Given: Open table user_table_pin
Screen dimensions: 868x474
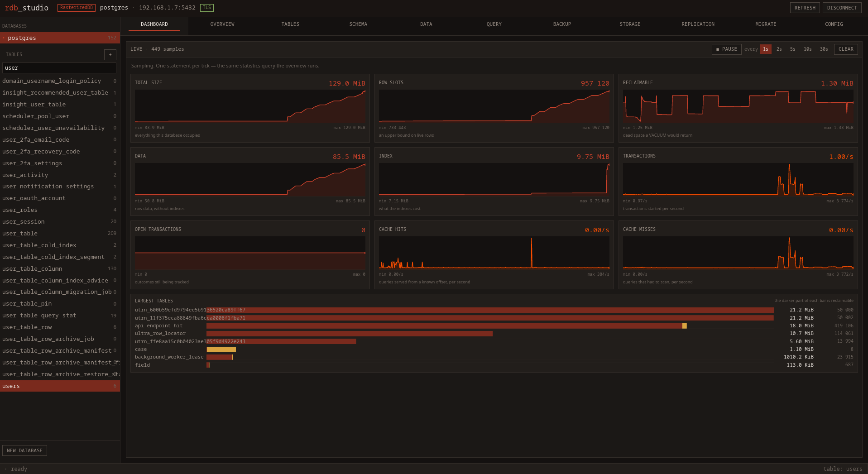Looking at the screenshot, I should [60, 304].
